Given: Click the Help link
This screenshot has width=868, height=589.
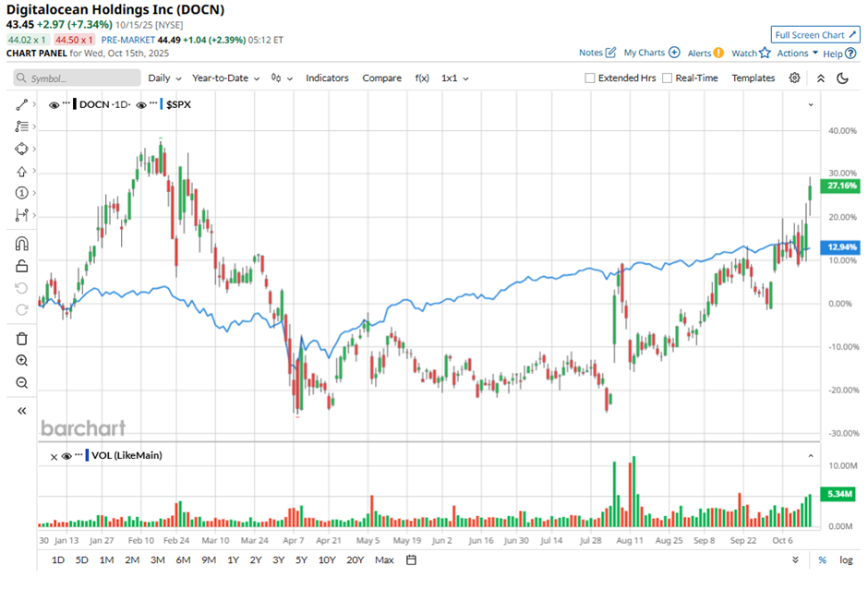Looking at the screenshot, I should [x=833, y=54].
